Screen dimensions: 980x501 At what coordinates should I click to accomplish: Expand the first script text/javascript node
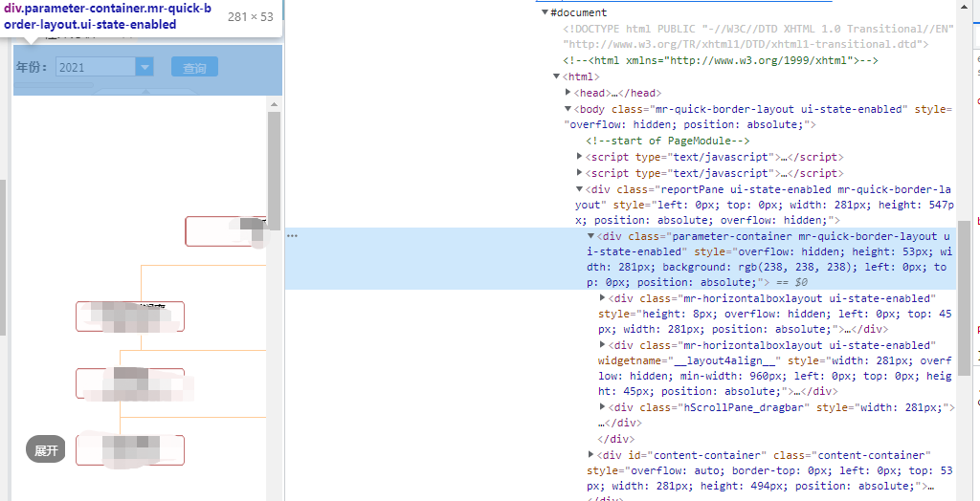[579, 157]
